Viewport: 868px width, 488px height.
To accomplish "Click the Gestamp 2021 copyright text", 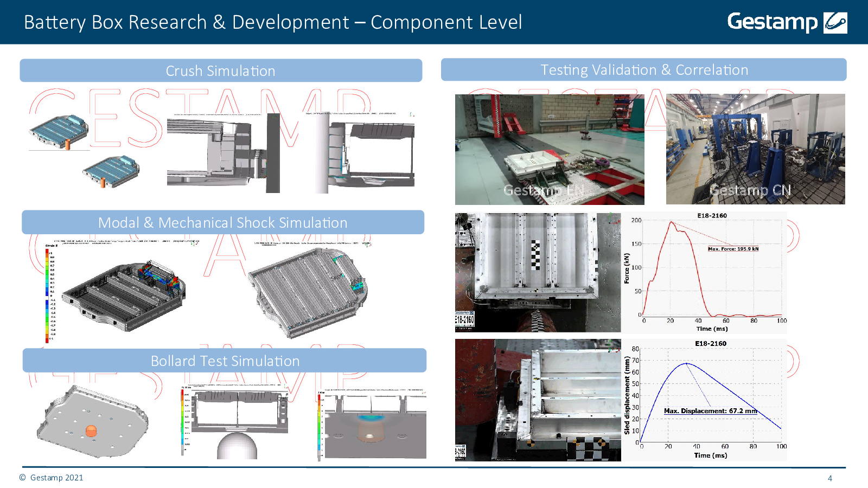I will click(52, 478).
